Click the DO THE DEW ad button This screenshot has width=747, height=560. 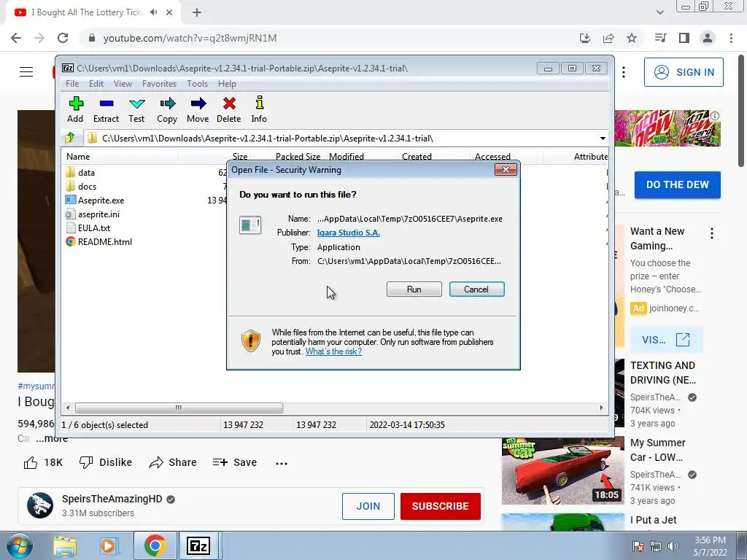tap(678, 184)
